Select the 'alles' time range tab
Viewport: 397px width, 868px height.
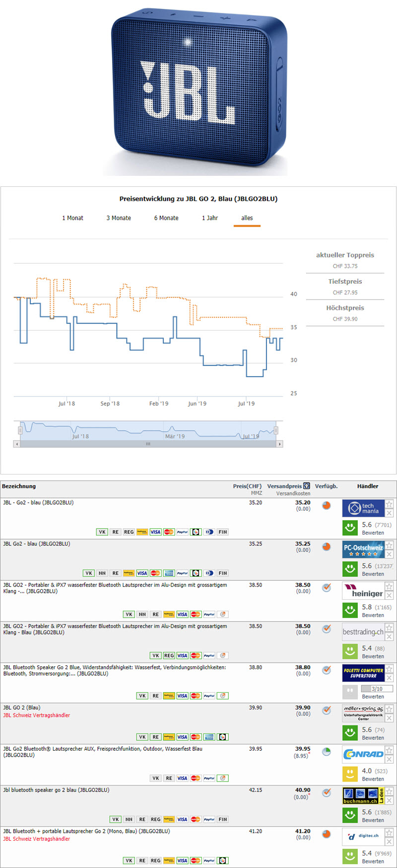(247, 218)
